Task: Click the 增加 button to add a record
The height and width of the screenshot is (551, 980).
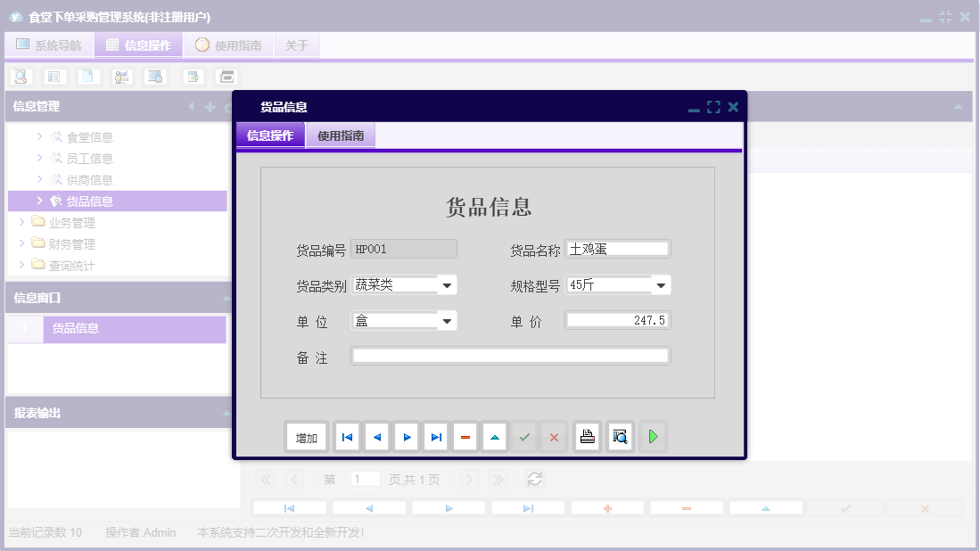Action: click(306, 436)
